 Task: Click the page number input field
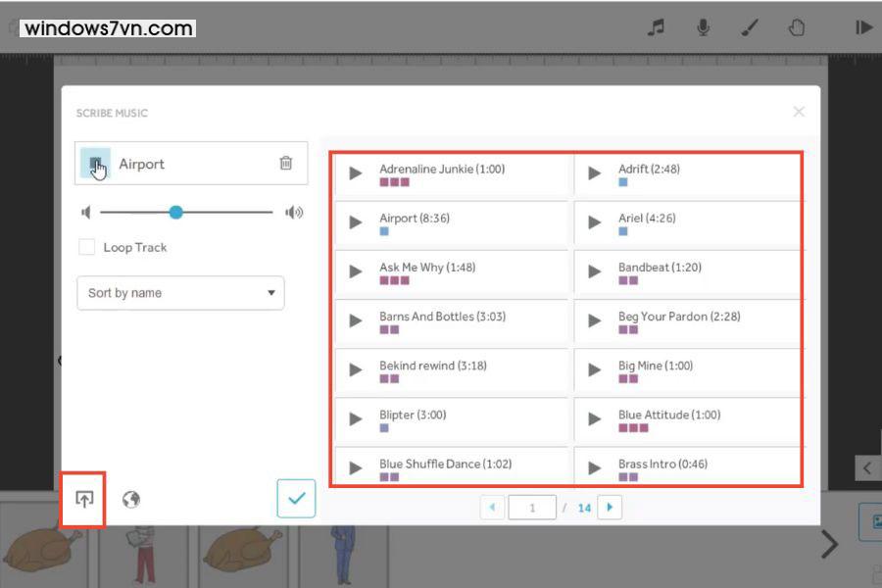click(532, 508)
